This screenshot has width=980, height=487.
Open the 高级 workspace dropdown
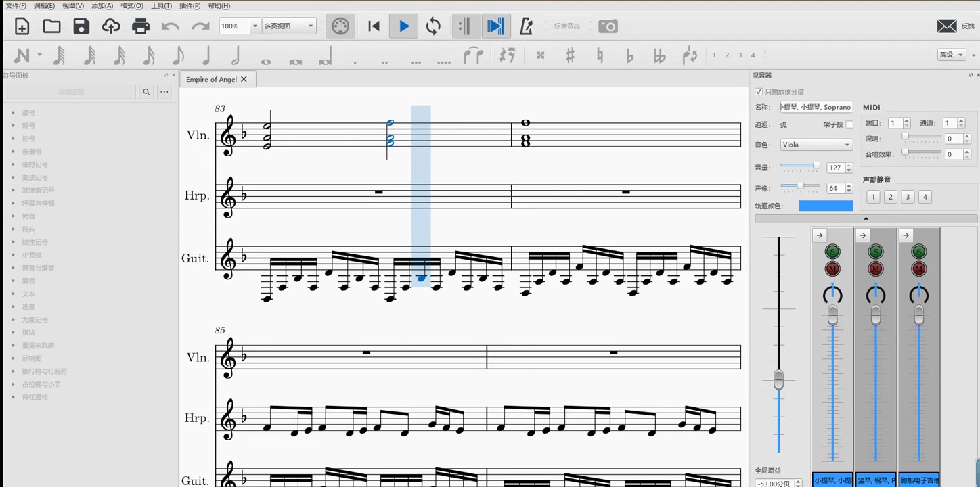[951, 55]
